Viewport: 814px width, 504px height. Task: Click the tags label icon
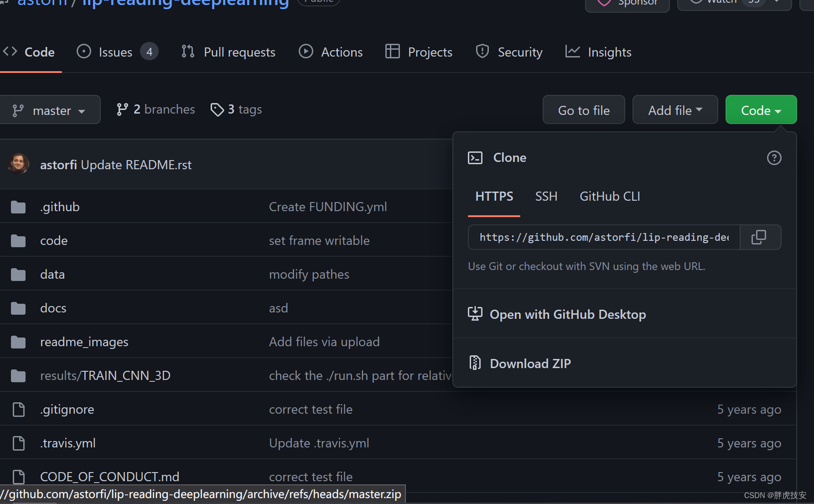(217, 109)
